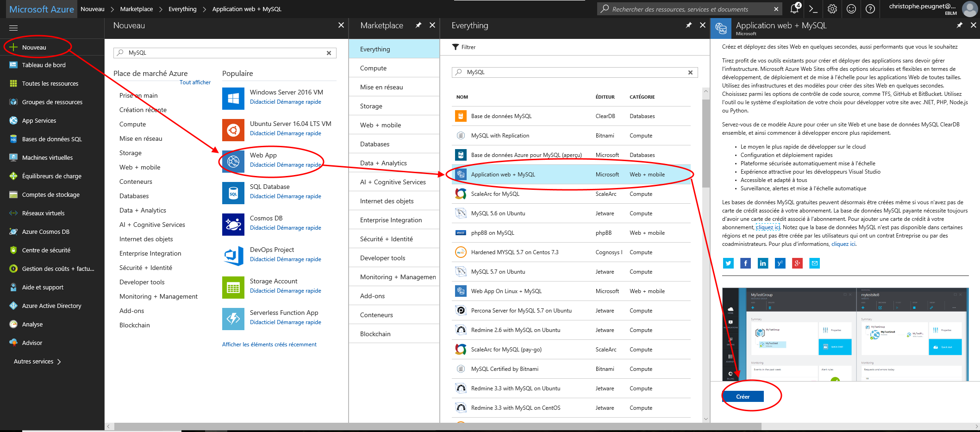Click the first 'cliquez ici' credit card link
Image resolution: width=980 pixels, height=432 pixels.
(x=768, y=227)
